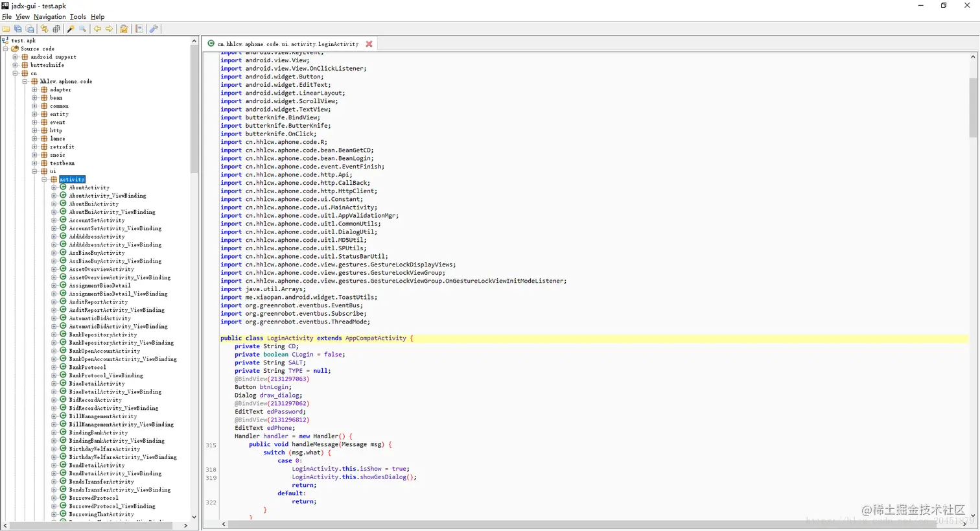Click the BorrowedProtocol class icon
This screenshot has width=980, height=531.
click(x=64, y=498)
